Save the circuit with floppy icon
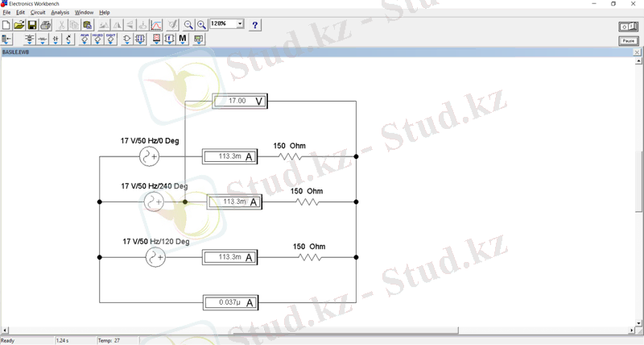This screenshot has width=644, height=345. tap(32, 25)
